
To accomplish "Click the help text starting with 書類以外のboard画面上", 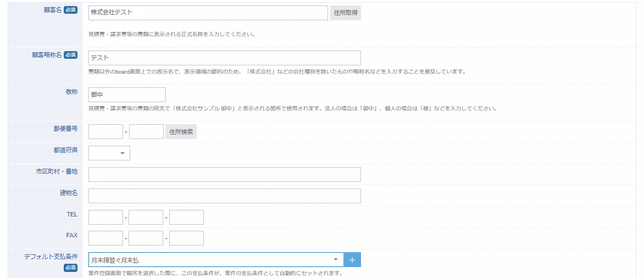I will pyautogui.click(x=277, y=71).
